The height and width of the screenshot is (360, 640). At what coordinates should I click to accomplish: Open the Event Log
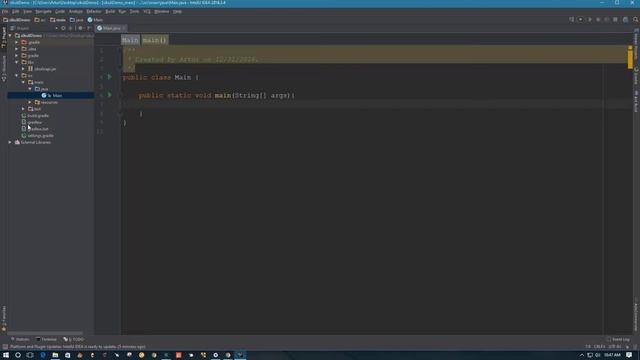coord(618,339)
